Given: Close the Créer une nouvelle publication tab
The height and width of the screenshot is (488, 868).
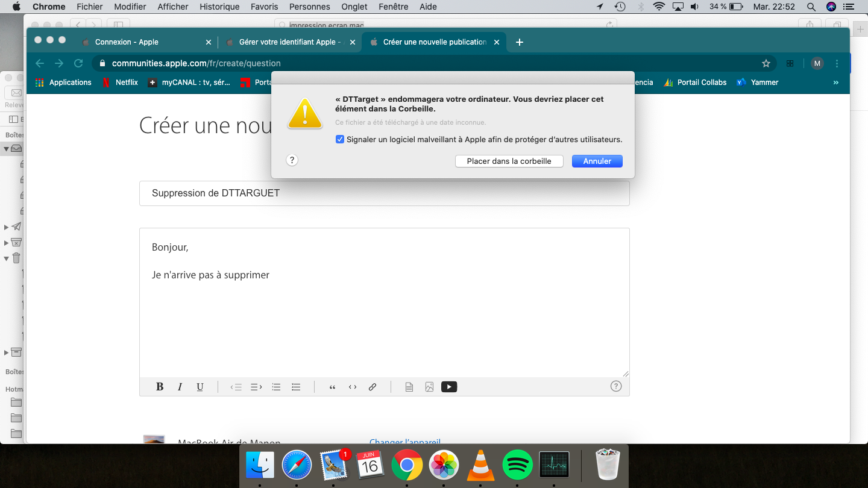Looking at the screenshot, I should (497, 42).
